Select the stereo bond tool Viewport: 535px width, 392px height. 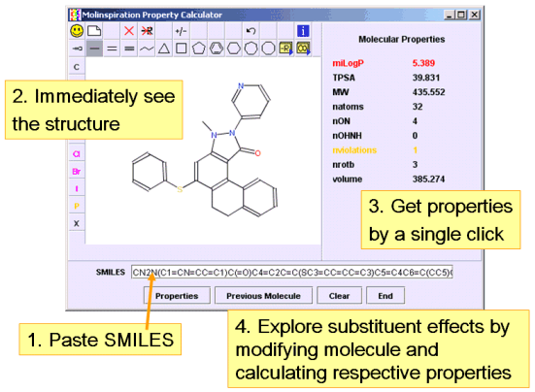click(x=77, y=49)
